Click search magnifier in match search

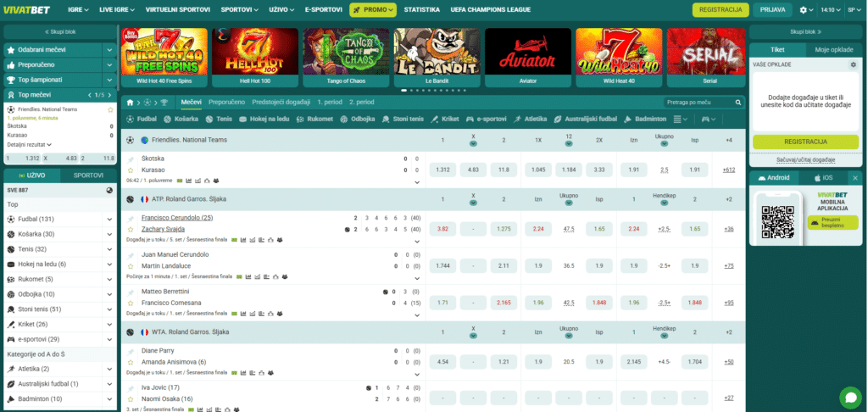(x=738, y=103)
